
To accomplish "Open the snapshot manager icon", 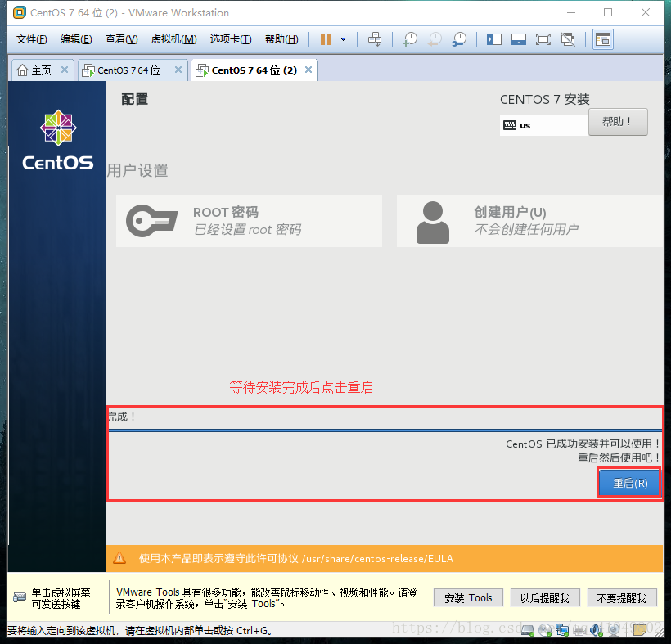I will [459, 39].
